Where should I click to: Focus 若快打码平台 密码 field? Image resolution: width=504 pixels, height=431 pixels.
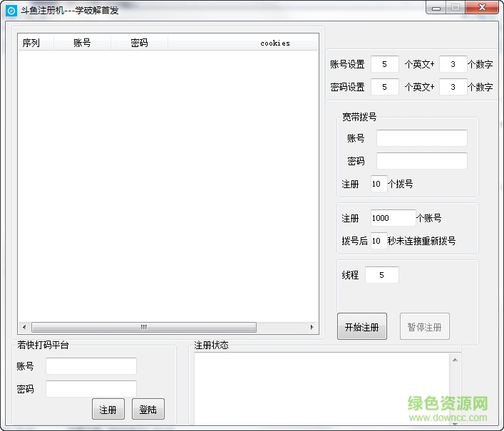tap(91, 389)
